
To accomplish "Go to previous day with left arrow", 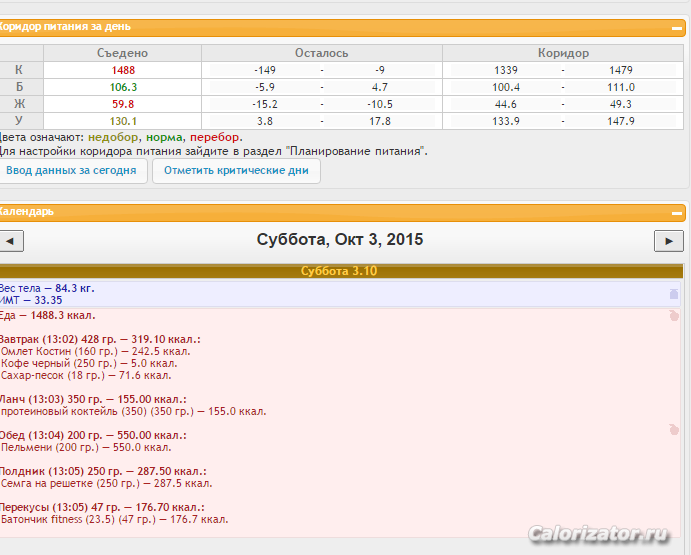I will (11, 241).
